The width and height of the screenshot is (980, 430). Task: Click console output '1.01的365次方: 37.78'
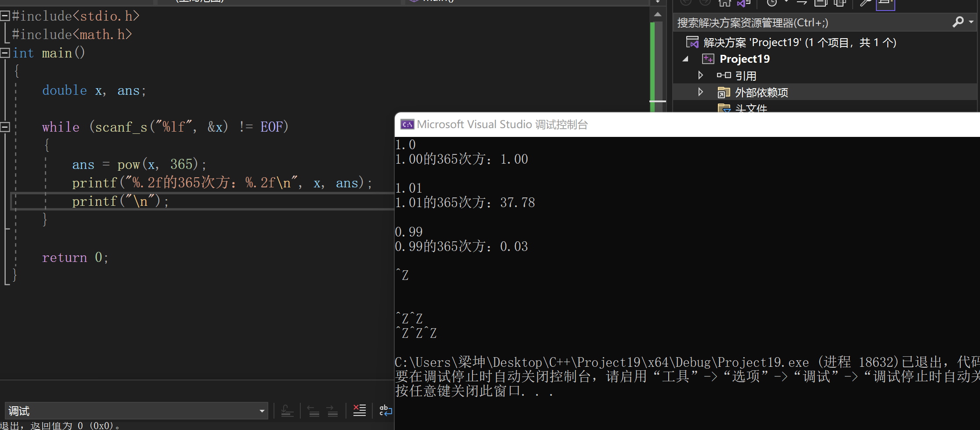[x=465, y=203]
